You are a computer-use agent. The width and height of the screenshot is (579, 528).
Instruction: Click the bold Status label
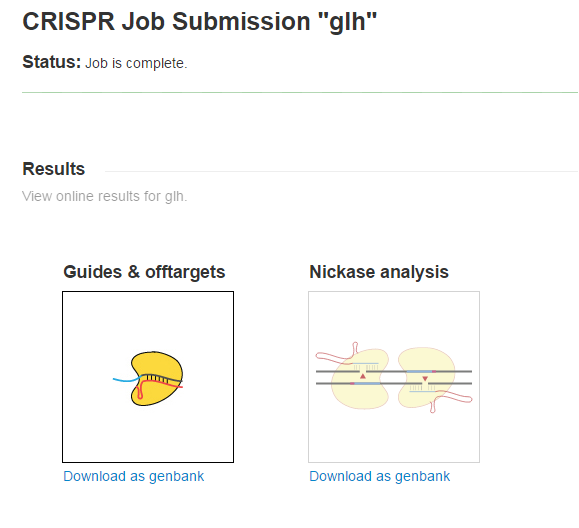pyautogui.click(x=51, y=62)
